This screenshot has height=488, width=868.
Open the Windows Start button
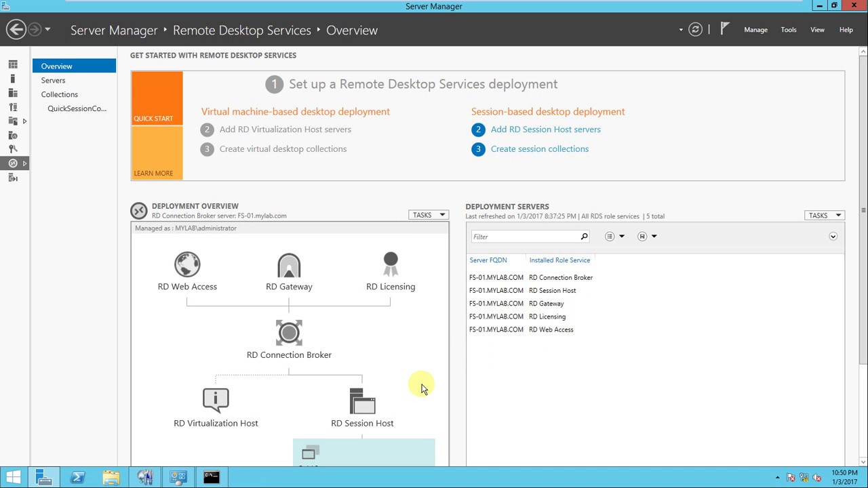pos(14,477)
